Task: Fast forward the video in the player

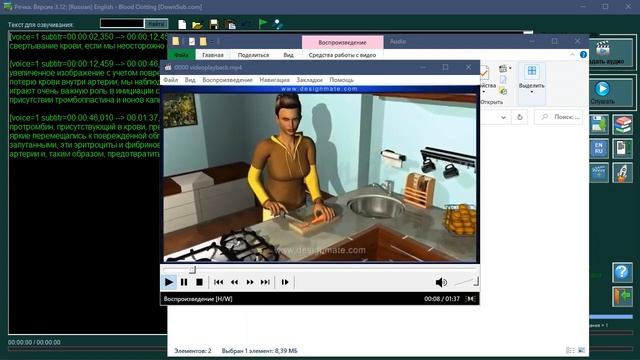Action: coord(250,282)
